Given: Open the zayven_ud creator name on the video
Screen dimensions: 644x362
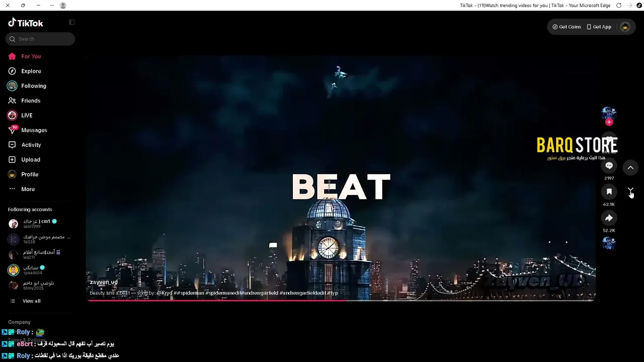Looking at the screenshot, I should pyautogui.click(x=104, y=282).
